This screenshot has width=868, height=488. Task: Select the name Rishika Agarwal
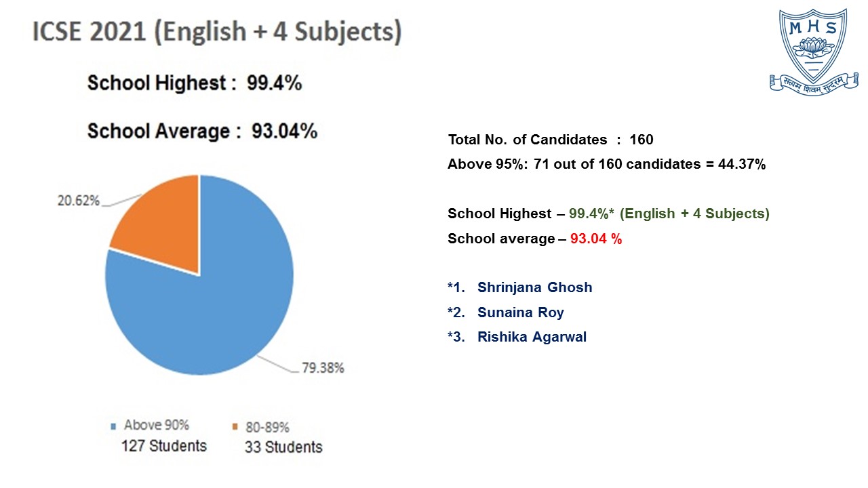tap(532, 336)
